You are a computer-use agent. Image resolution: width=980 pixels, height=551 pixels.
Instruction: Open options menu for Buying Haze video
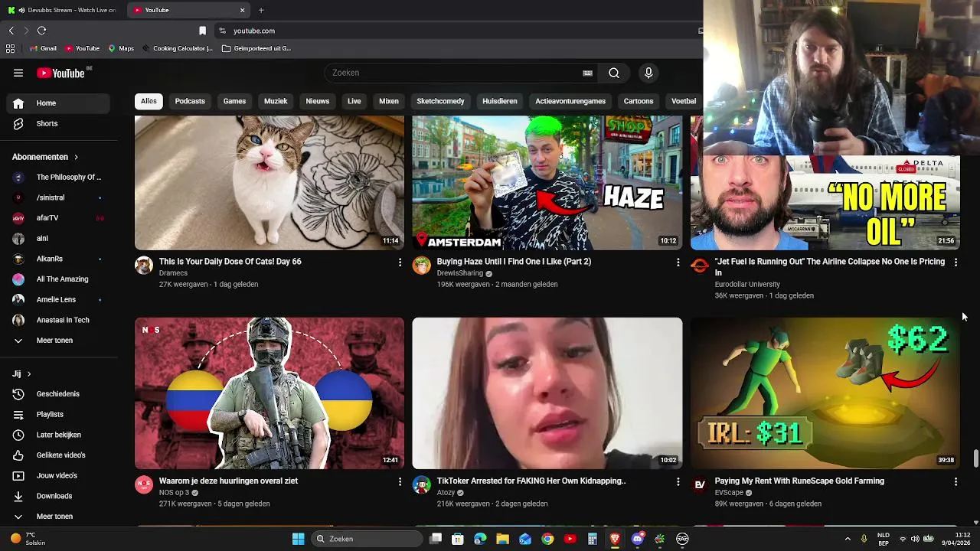click(x=678, y=262)
